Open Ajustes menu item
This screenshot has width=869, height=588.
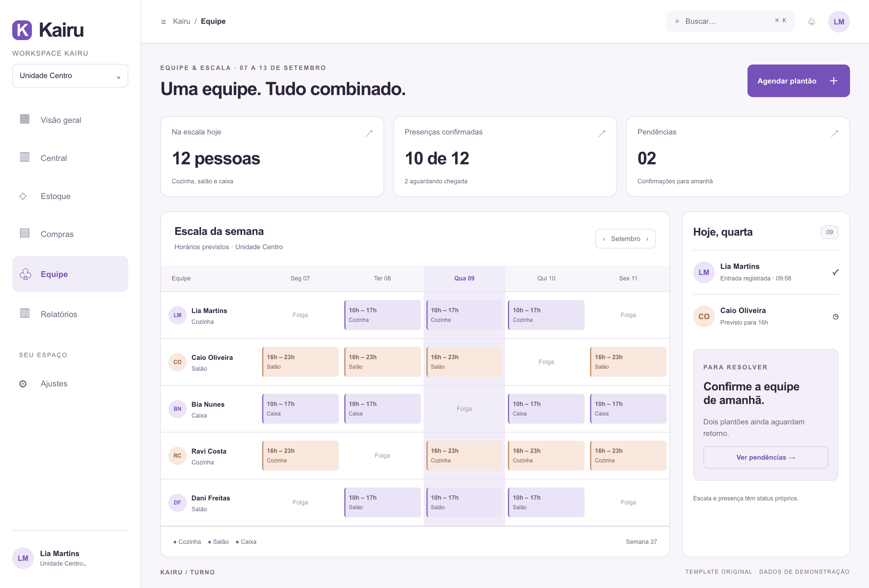[70, 384]
